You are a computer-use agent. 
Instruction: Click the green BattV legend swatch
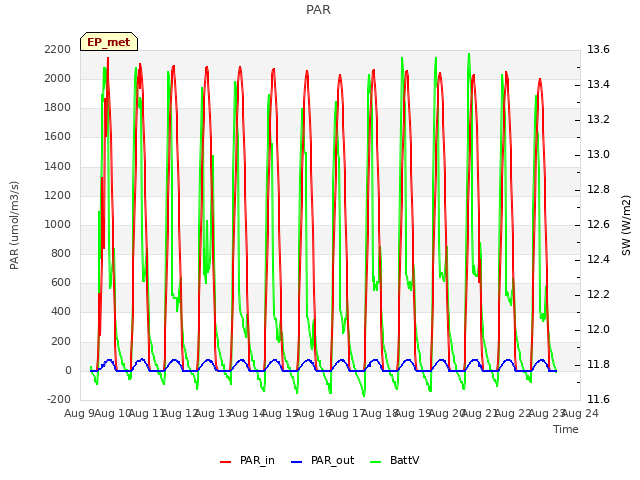coord(375,462)
